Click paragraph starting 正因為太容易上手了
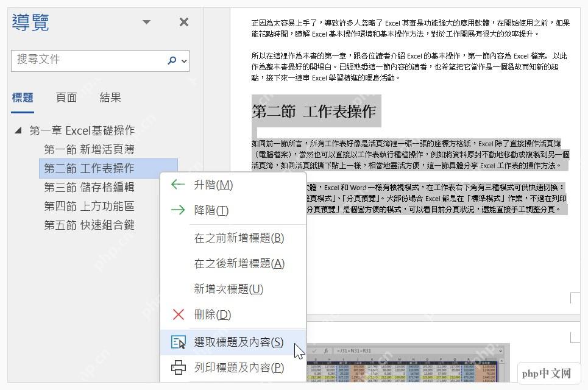The image size is (588, 390). click(411, 29)
